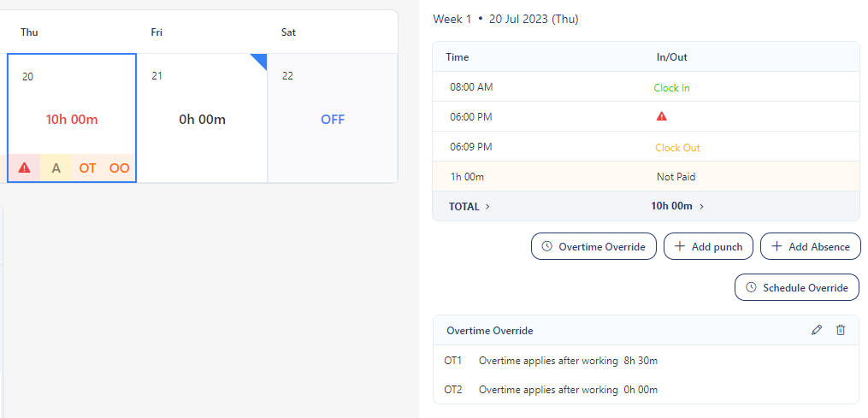
Task: Click the Add Absence button
Action: 810,247
